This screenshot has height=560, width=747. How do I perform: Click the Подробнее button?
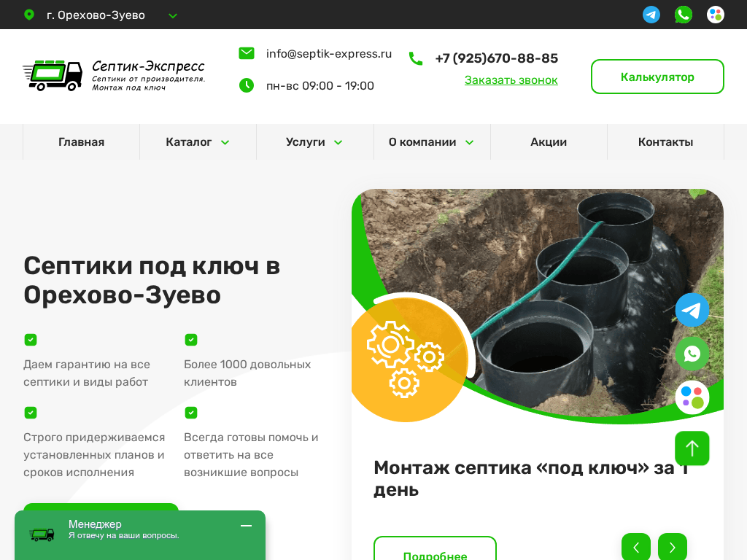tap(435, 548)
